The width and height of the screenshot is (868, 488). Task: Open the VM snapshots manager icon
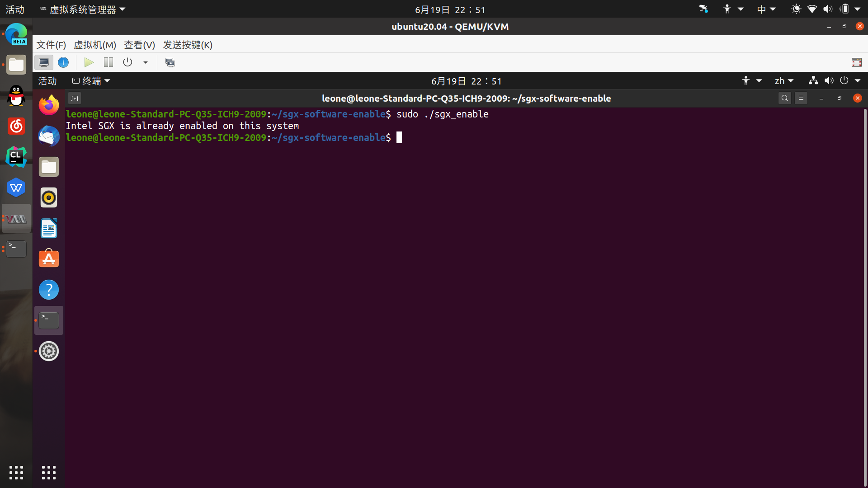(170, 62)
